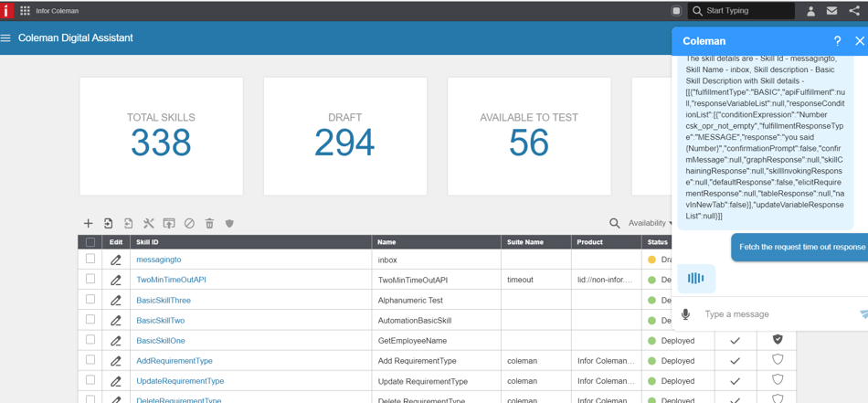Click the plus icon to add skill
Viewport: 868px width, 403px height.
(x=88, y=223)
